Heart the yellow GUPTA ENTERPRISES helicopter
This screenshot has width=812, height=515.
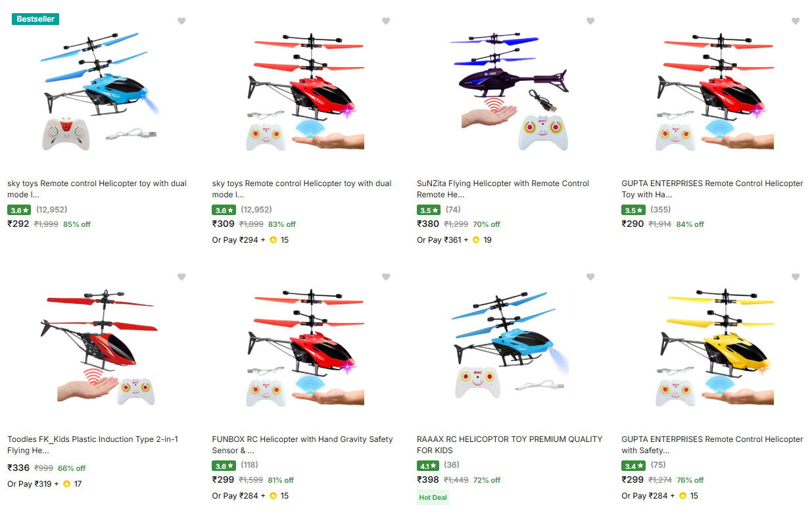[x=796, y=277]
